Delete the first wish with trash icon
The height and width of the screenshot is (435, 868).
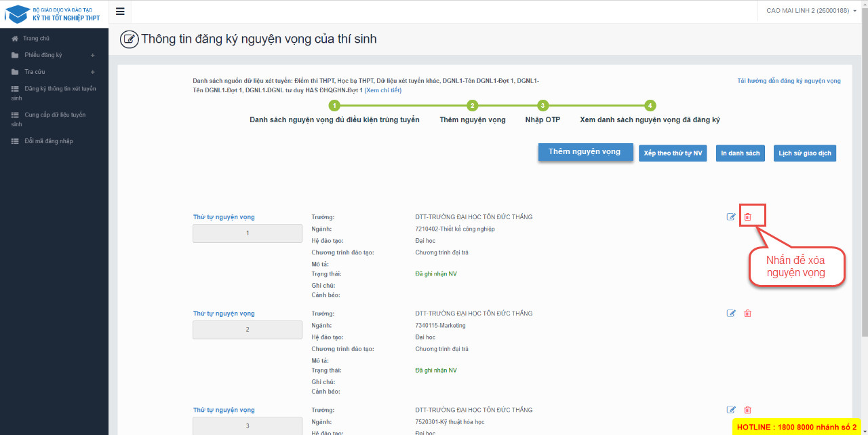[x=748, y=217]
